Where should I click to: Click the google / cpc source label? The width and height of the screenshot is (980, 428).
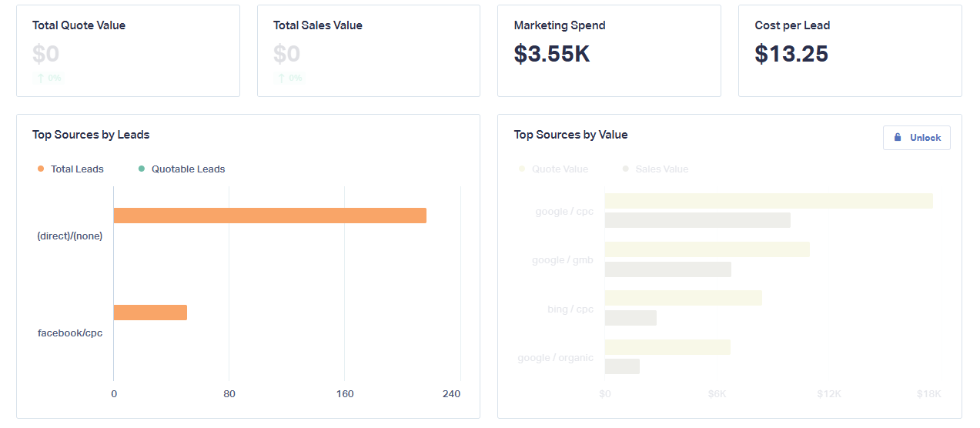point(564,211)
